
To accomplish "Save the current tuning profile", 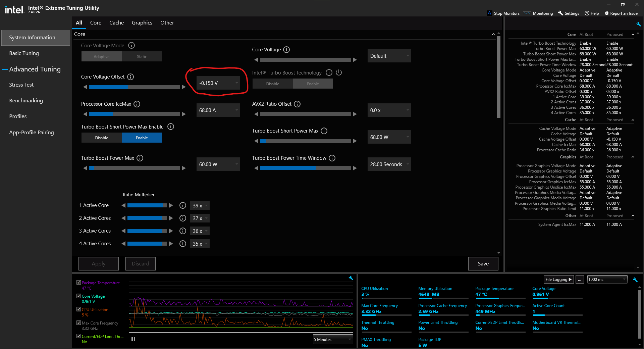I will (483, 263).
